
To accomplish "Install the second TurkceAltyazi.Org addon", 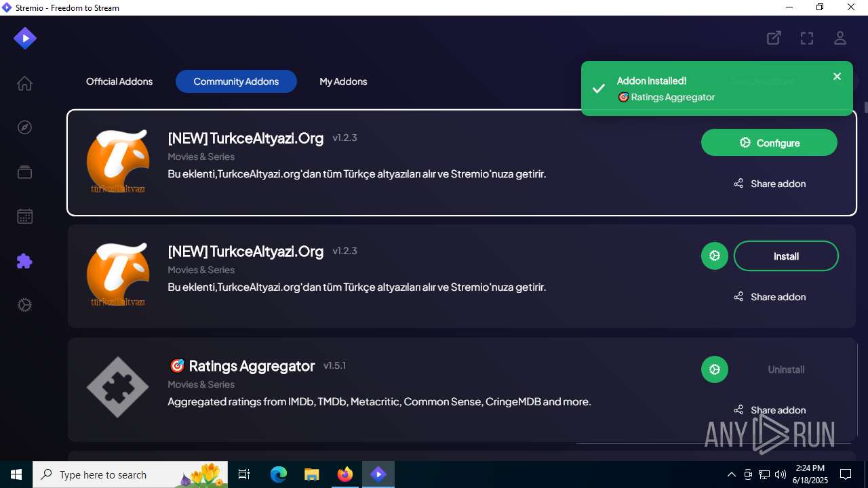I will pyautogui.click(x=786, y=256).
